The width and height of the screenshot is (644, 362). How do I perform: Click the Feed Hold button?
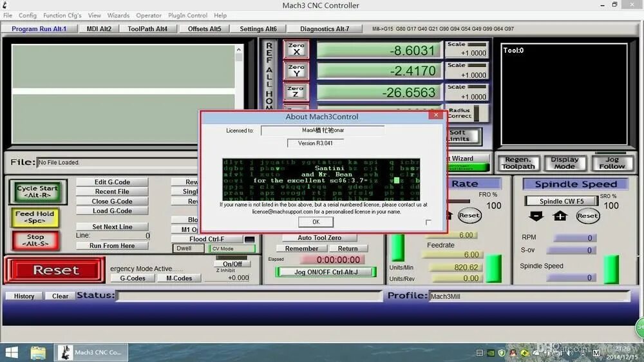pos(35,217)
